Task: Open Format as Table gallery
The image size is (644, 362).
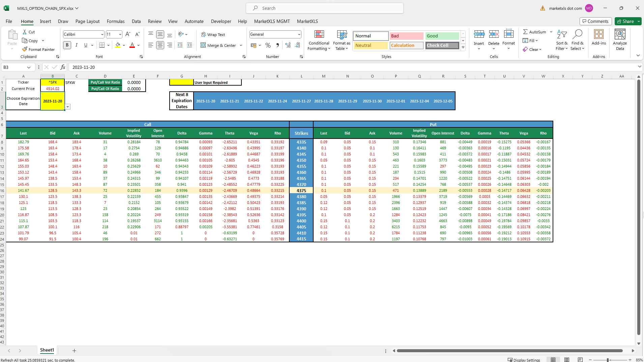Action: (x=342, y=40)
